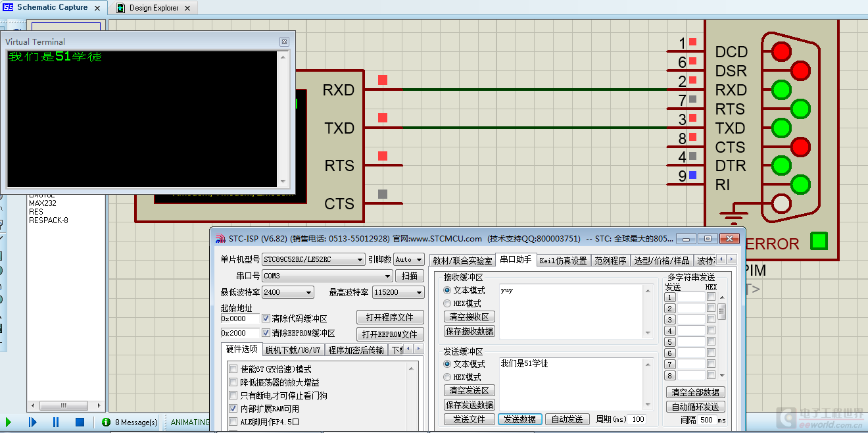Enable ALE脚用作P4.5口 checkbox
Viewport: 868px width, 433px height.
pos(233,422)
